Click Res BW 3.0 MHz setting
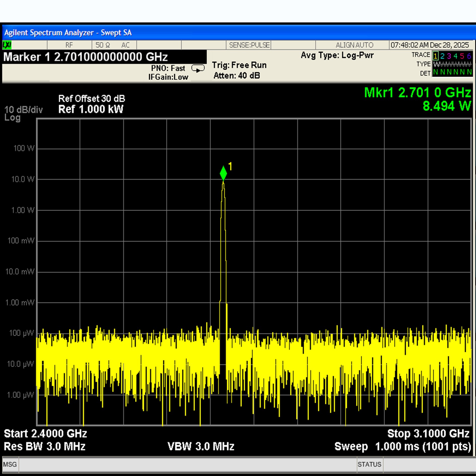 click(45, 447)
